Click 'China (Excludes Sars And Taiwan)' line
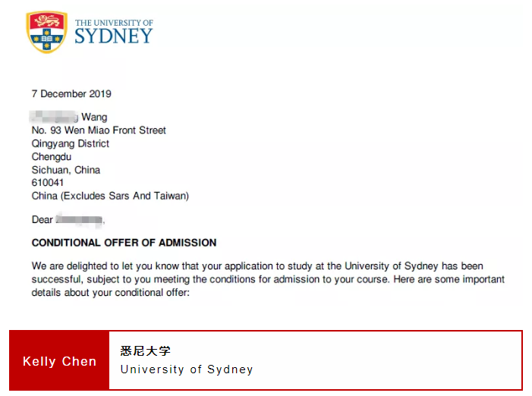 110,196
